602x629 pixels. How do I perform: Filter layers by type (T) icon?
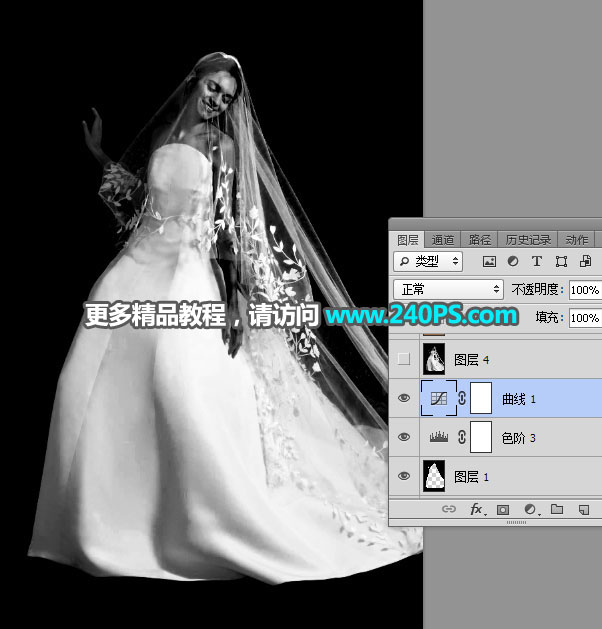(x=537, y=262)
